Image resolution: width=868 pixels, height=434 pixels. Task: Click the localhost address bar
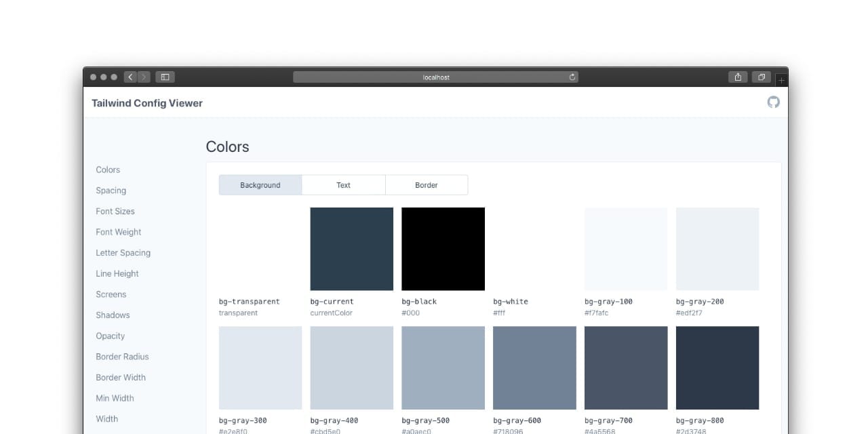435,77
